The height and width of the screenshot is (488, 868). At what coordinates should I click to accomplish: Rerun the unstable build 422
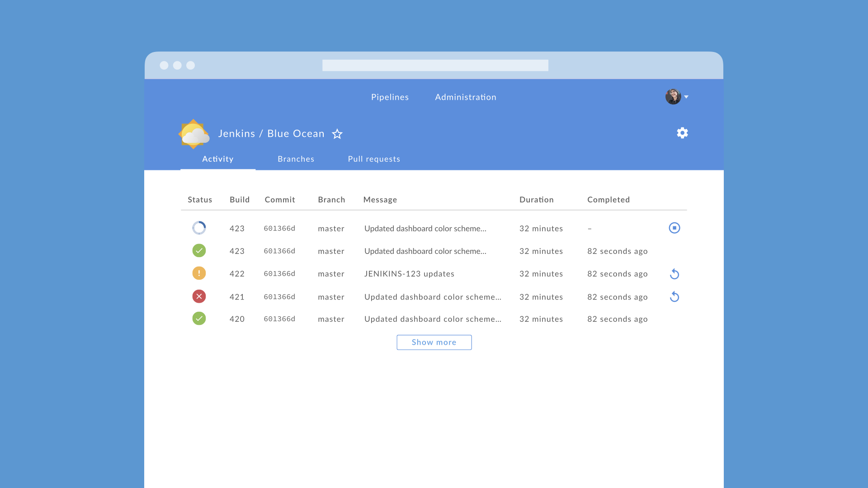pyautogui.click(x=674, y=274)
